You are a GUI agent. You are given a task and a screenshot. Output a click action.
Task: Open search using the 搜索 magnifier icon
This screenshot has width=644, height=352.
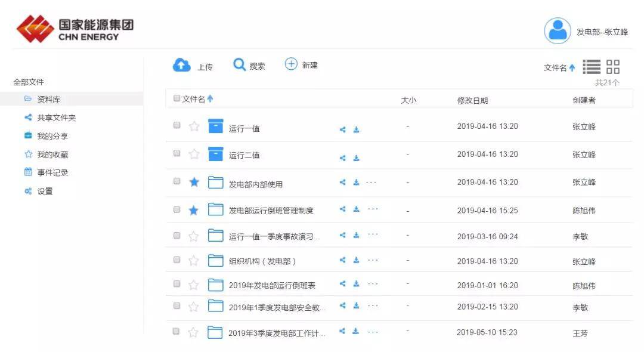[240, 64]
